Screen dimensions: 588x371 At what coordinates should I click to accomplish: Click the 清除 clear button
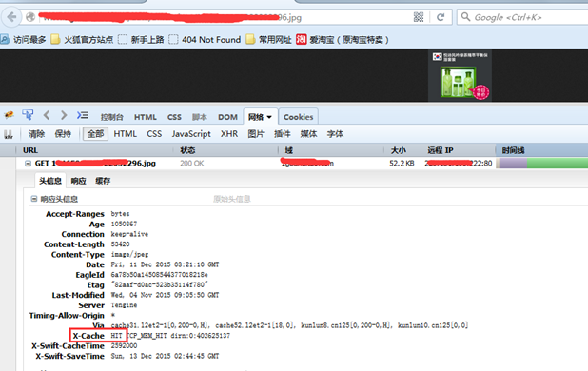pyautogui.click(x=36, y=134)
